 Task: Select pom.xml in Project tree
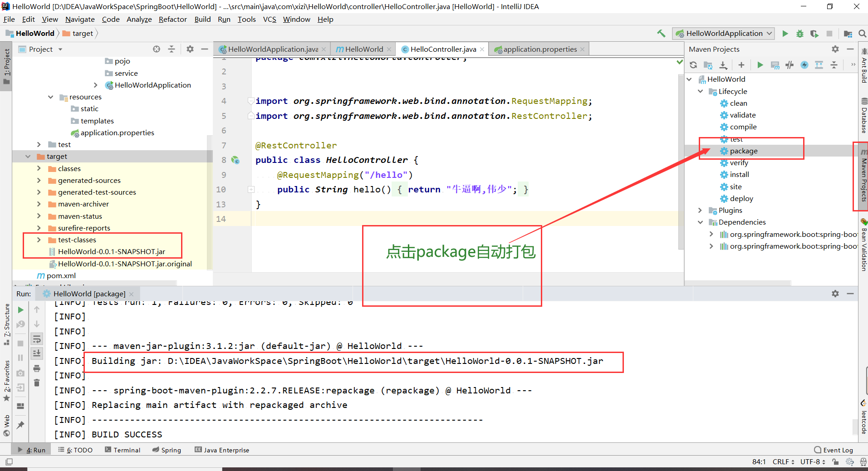(61, 275)
